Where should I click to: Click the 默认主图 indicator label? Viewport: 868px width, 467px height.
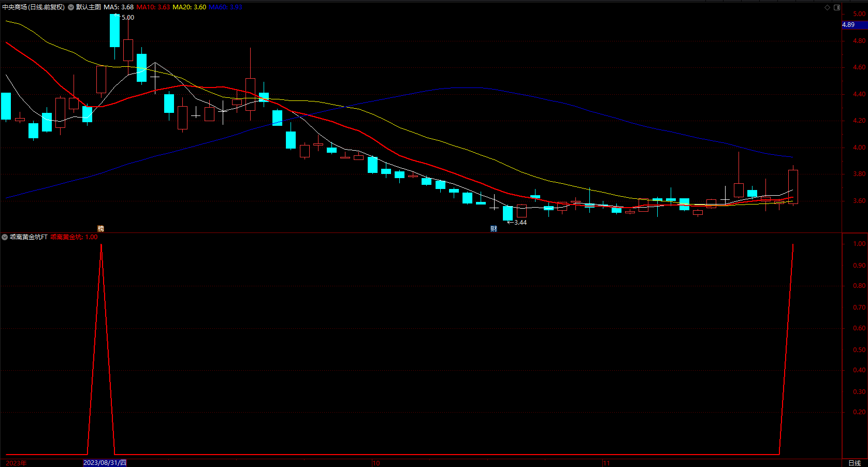(89, 7)
